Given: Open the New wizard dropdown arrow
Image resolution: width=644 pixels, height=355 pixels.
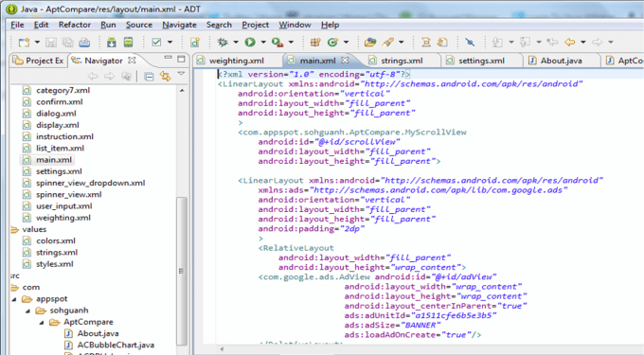Looking at the screenshot, I should (x=37, y=43).
